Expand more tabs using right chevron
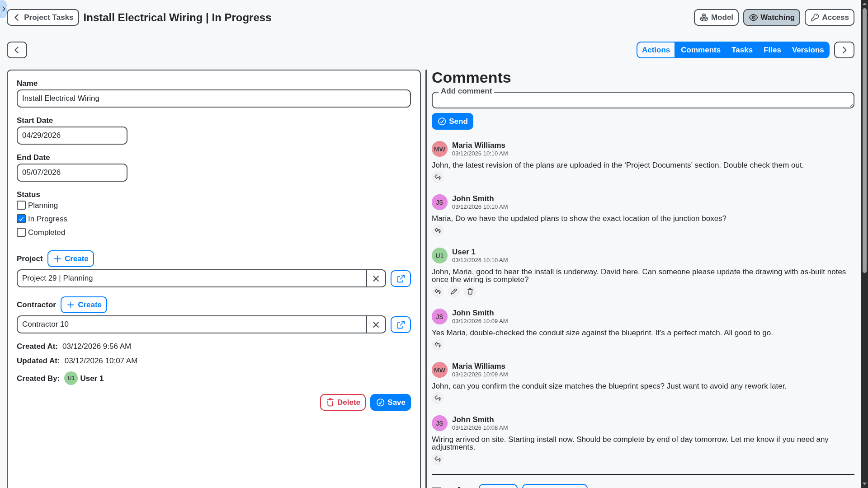Image resolution: width=868 pixels, height=488 pixels. [844, 50]
